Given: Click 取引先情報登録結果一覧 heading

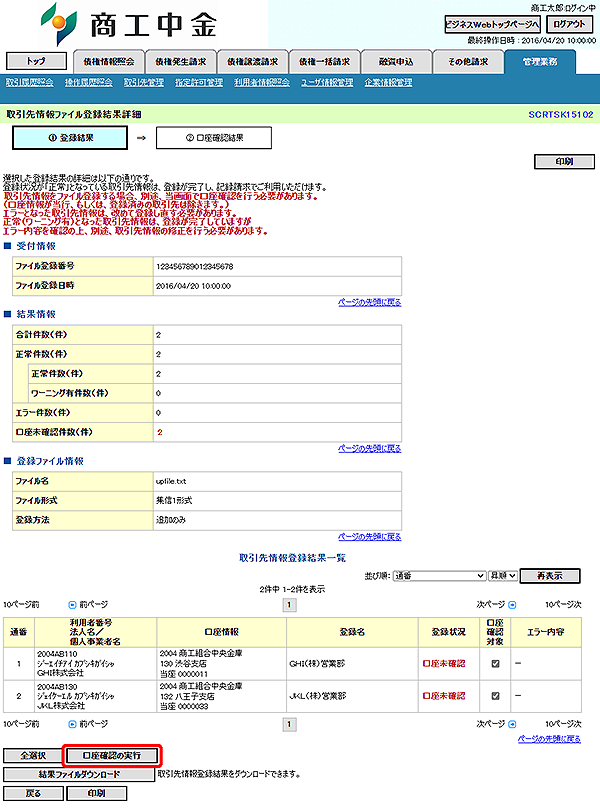Looking at the screenshot, I should (293, 558).
